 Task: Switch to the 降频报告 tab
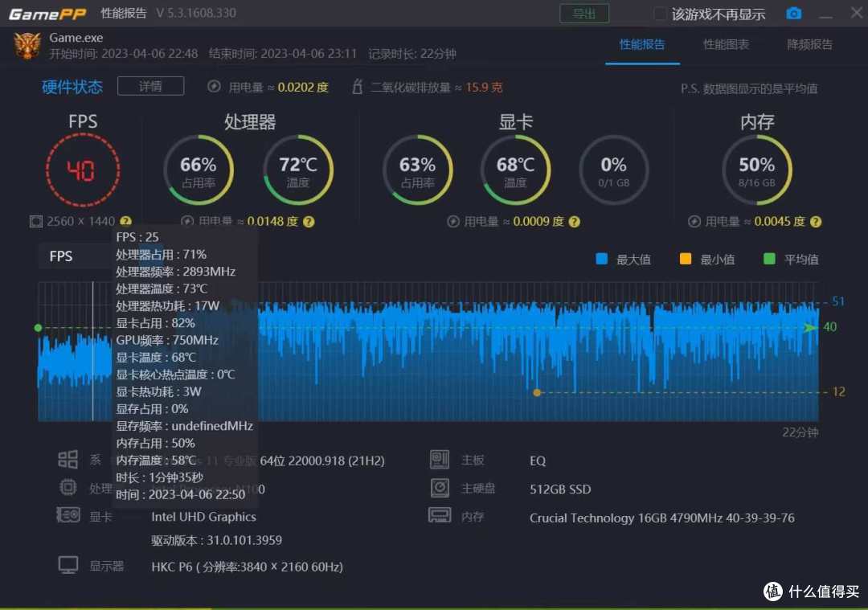tap(809, 45)
